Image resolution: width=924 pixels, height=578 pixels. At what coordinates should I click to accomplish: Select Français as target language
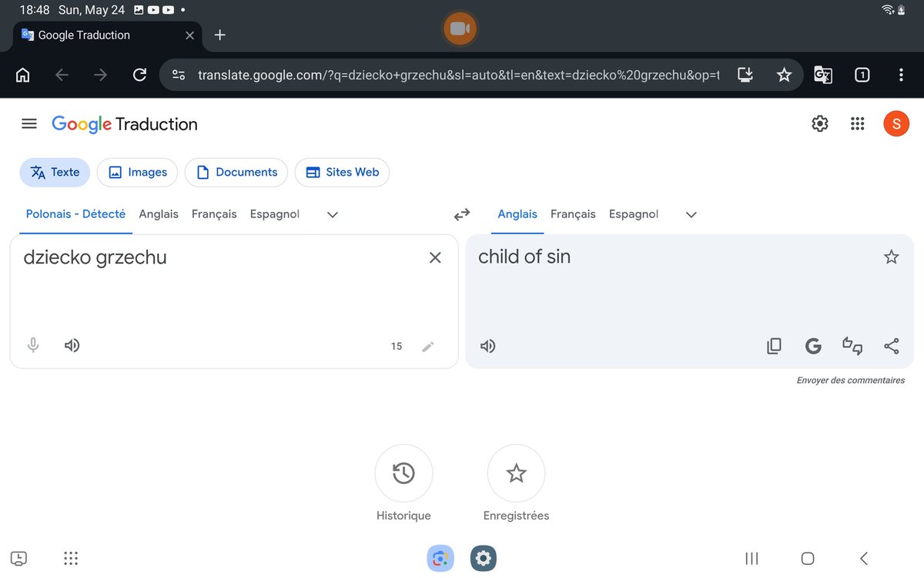[x=573, y=214]
